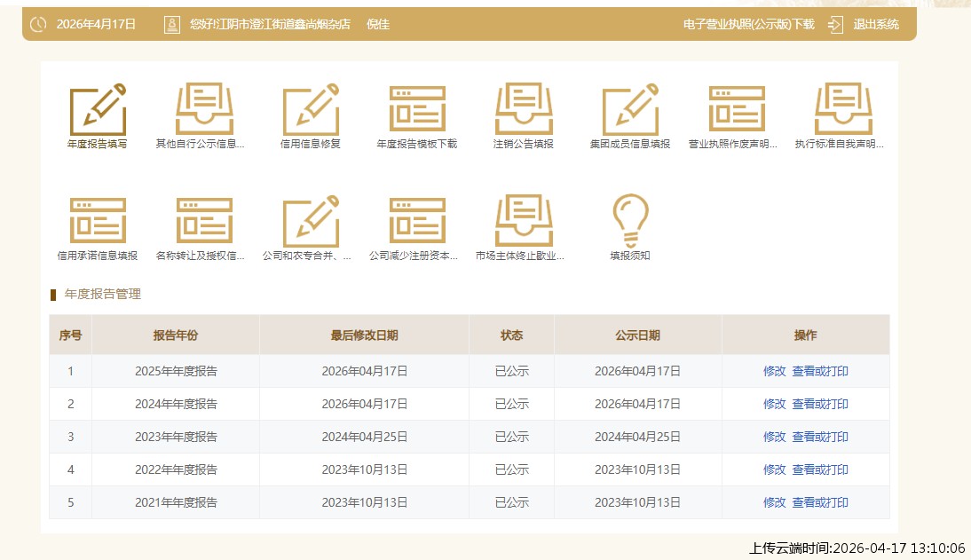971x560 pixels.
Task: Click the 信用承诺信息填报 icon
Action: (x=98, y=222)
